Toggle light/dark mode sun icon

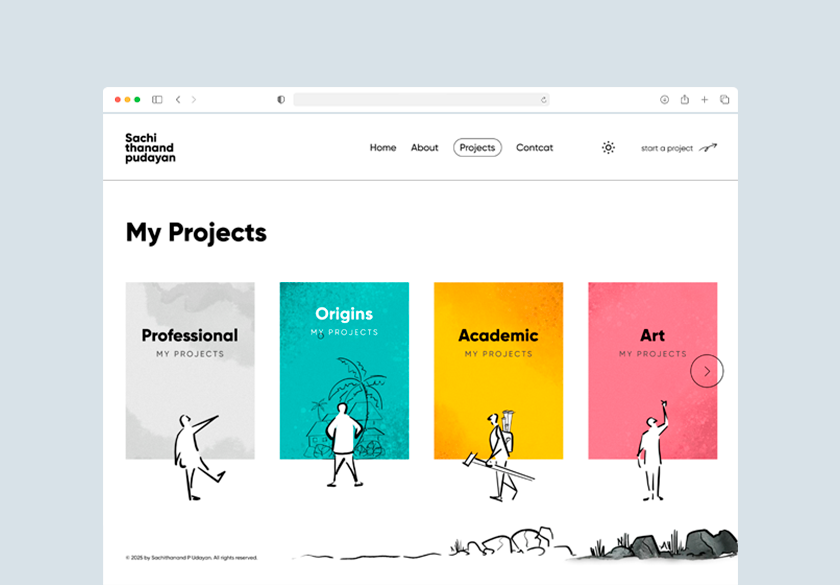coord(608,148)
